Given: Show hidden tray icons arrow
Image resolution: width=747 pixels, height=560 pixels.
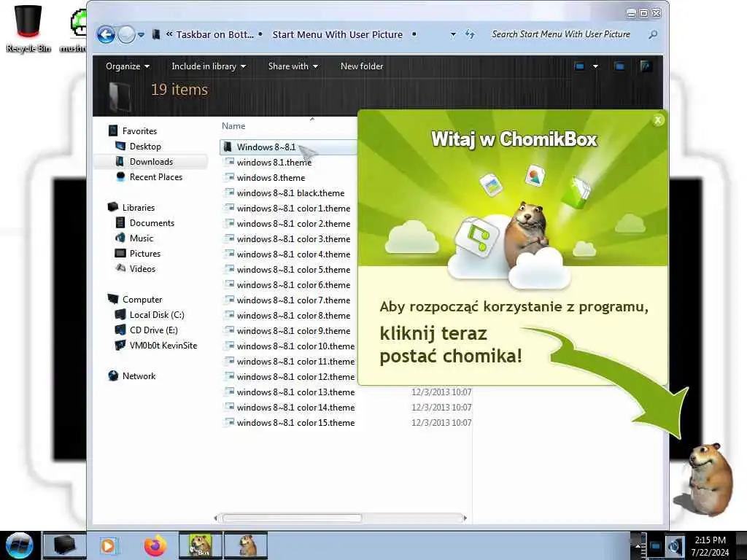Looking at the screenshot, I should (638, 545).
